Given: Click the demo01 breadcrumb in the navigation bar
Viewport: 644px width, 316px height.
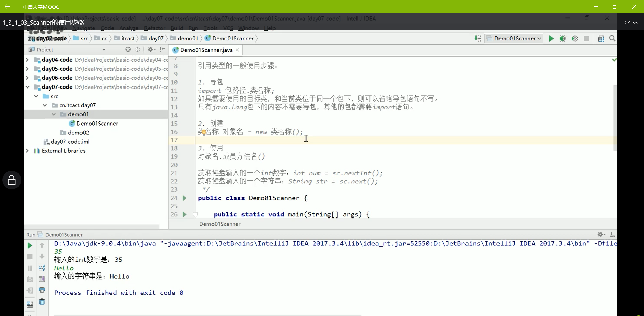Looking at the screenshot, I should [x=184, y=38].
